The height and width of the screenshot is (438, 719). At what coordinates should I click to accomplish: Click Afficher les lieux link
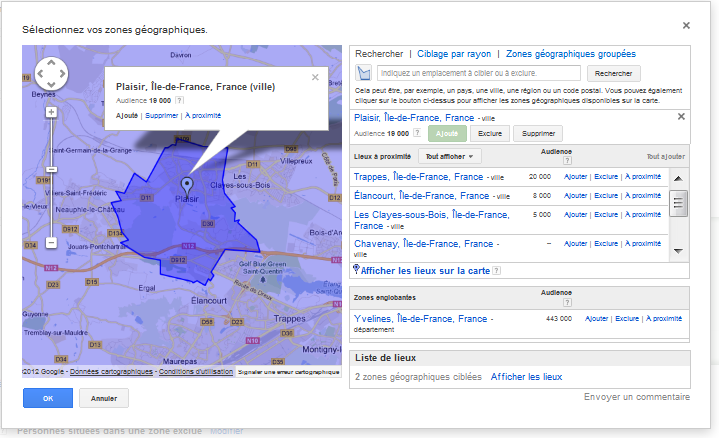[x=526, y=377]
